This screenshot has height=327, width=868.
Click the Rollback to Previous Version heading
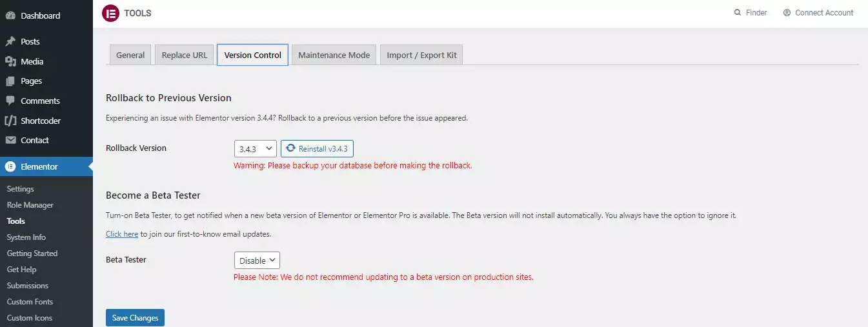[x=168, y=98]
